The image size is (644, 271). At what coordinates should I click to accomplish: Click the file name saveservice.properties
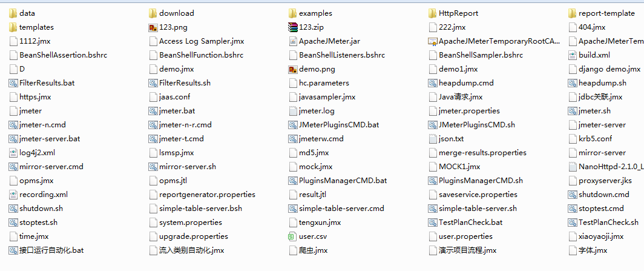(478, 195)
